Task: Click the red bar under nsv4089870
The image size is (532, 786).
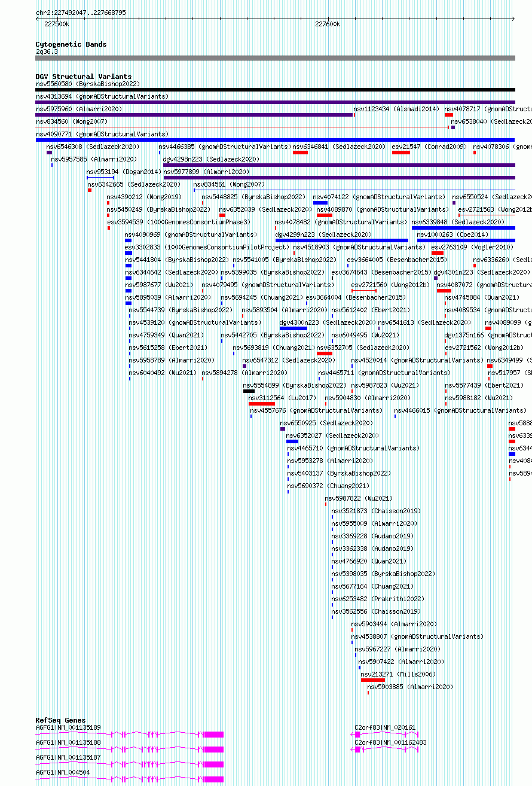Action: pyautogui.click(x=325, y=215)
